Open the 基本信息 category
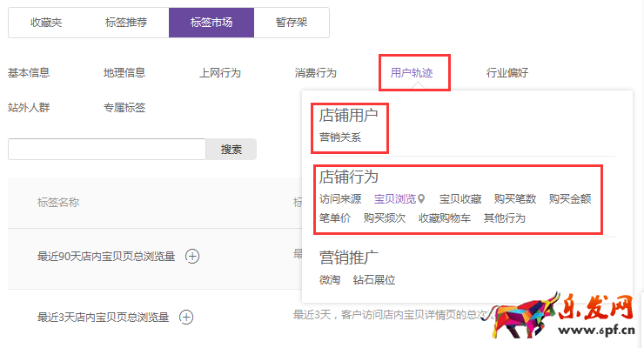 (x=29, y=73)
